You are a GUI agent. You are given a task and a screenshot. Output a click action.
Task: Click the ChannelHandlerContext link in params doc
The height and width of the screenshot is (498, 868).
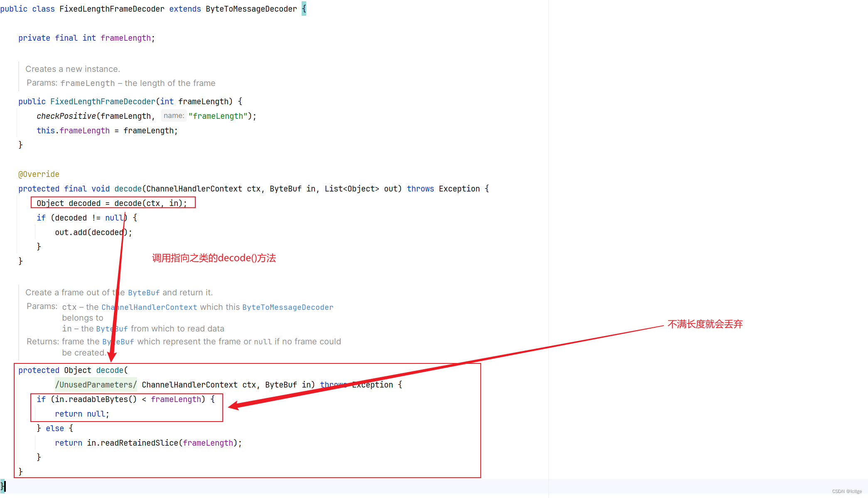click(149, 307)
